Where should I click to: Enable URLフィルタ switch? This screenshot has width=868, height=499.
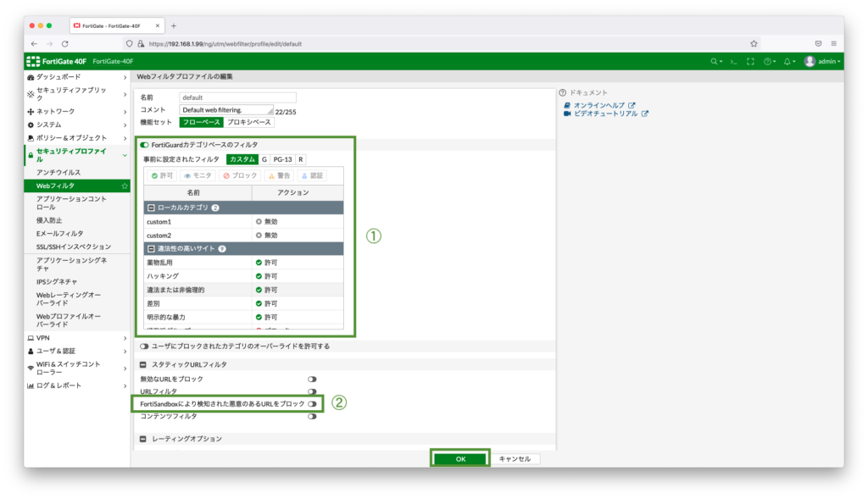tap(312, 391)
